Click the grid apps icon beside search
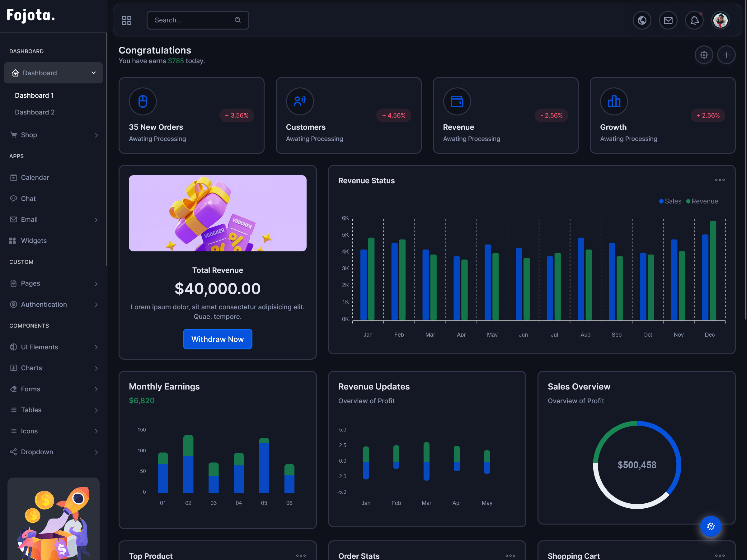747x560 pixels. (x=127, y=20)
